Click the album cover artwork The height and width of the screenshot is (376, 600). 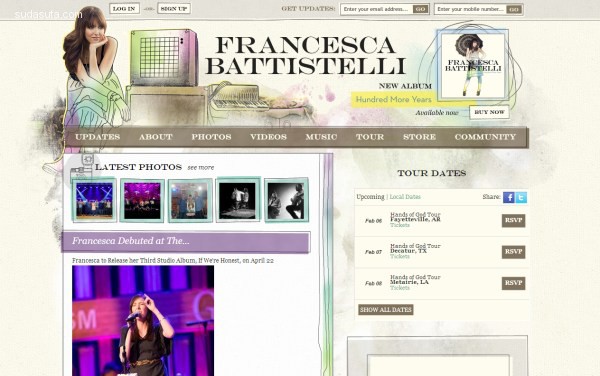(x=473, y=66)
